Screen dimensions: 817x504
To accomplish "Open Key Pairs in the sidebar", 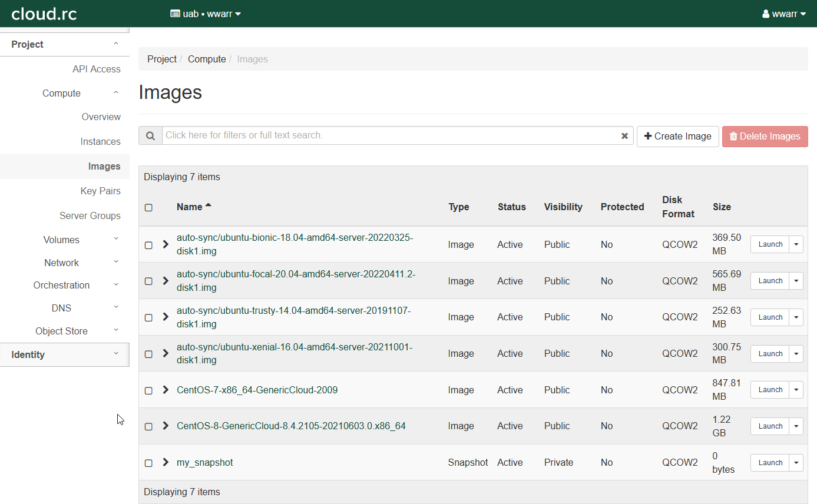I will (100, 191).
